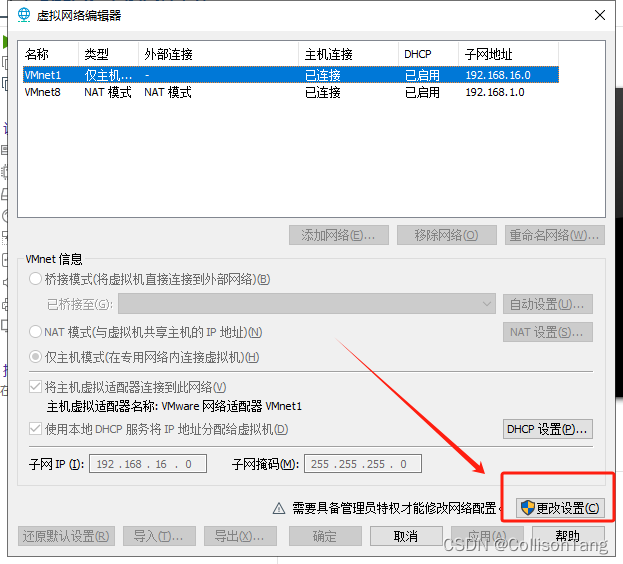Click the 名称 column header

pos(50,54)
